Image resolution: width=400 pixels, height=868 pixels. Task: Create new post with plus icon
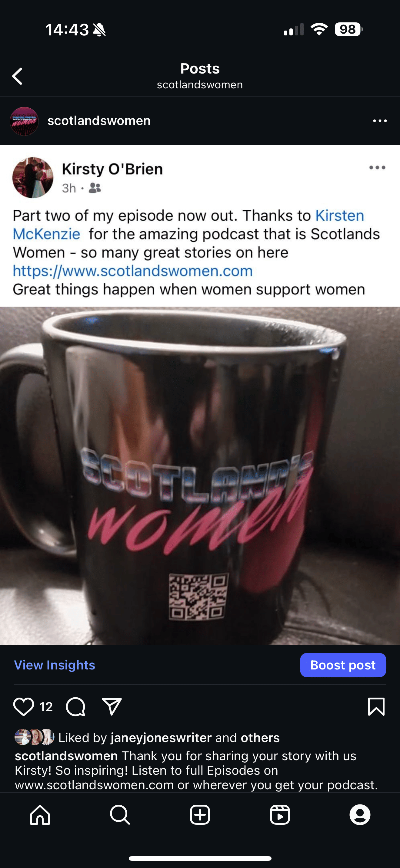click(200, 815)
